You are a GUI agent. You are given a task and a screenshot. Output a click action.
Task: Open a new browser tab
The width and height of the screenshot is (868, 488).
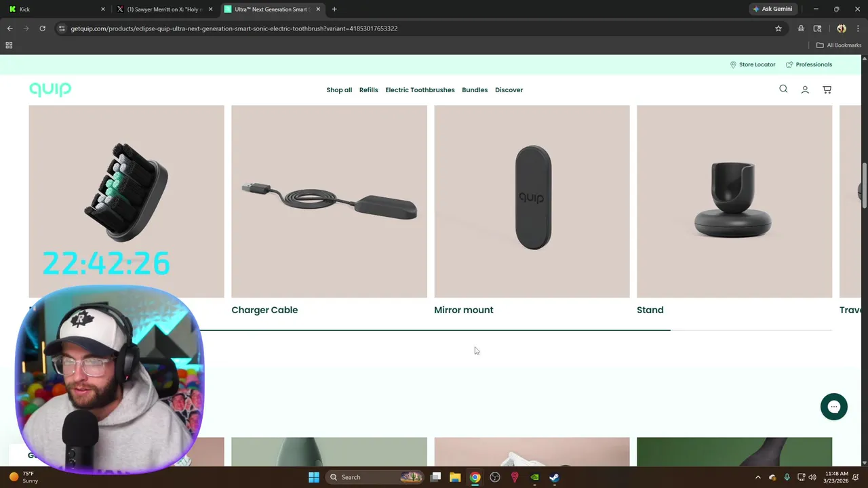pos(334,9)
